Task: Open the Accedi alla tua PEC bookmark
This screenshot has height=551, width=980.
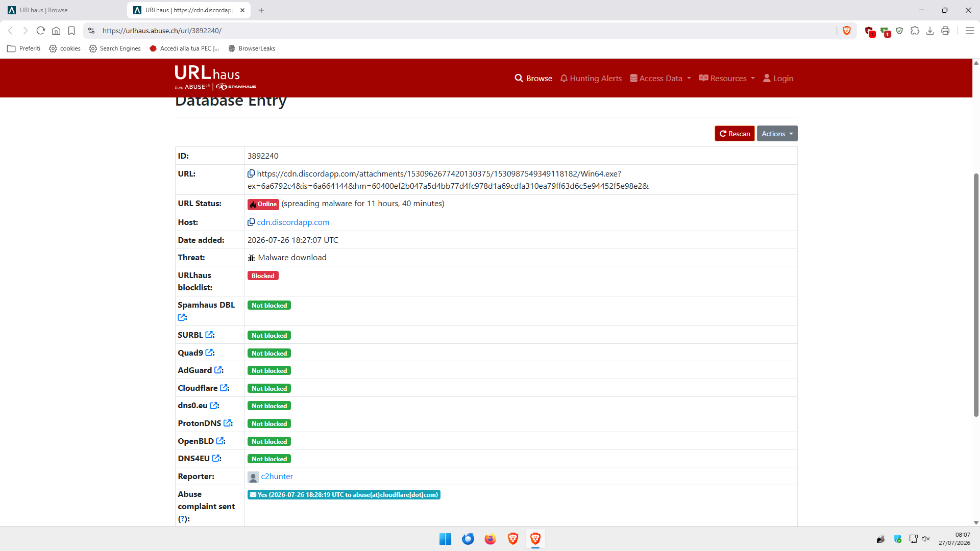Action: [184, 48]
